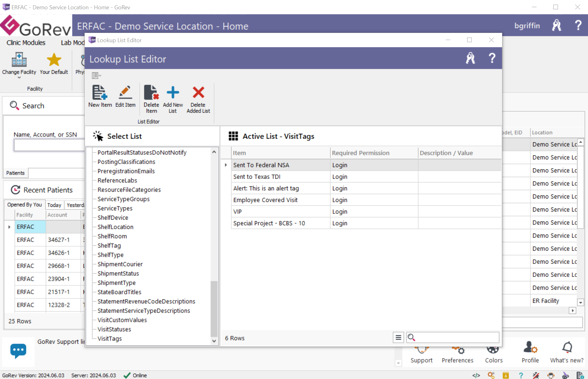Expand the Change Facility dropdown chevron
Image resolution: width=588 pixels, height=379 pixels.
click(19, 78)
